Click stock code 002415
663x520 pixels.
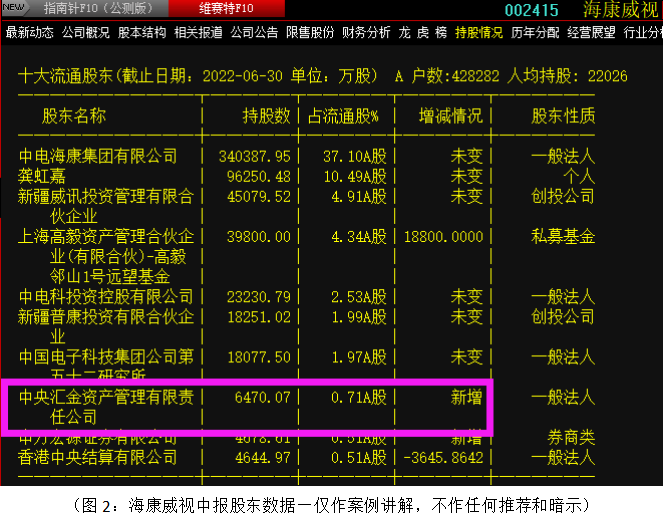click(531, 10)
